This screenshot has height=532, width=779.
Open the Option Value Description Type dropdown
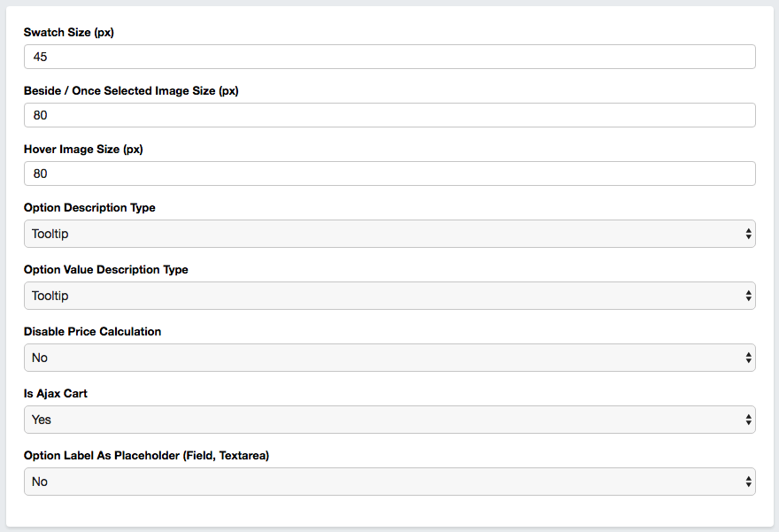(389, 296)
